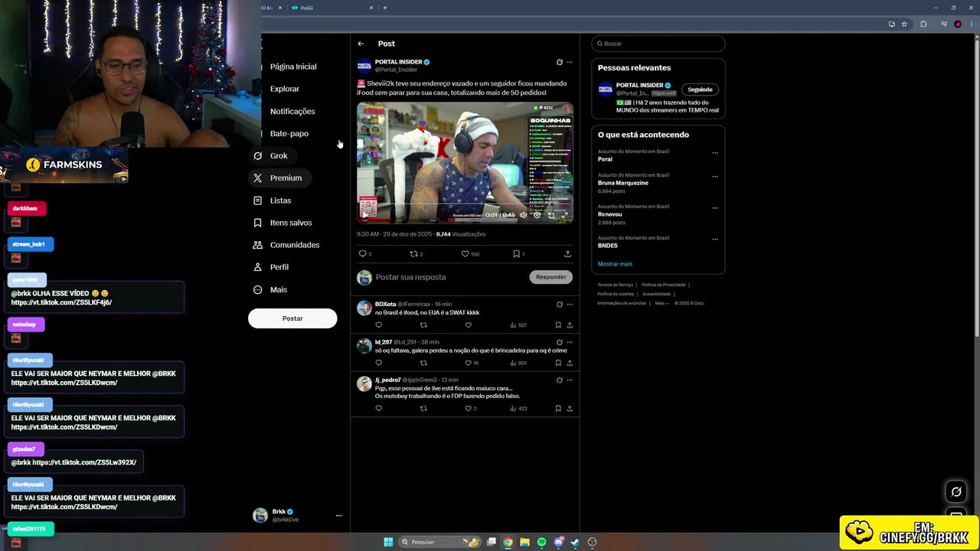The width and height of the screenshot is (980, 551).
Task: Go to Perfil page
Action: (270, 267)
